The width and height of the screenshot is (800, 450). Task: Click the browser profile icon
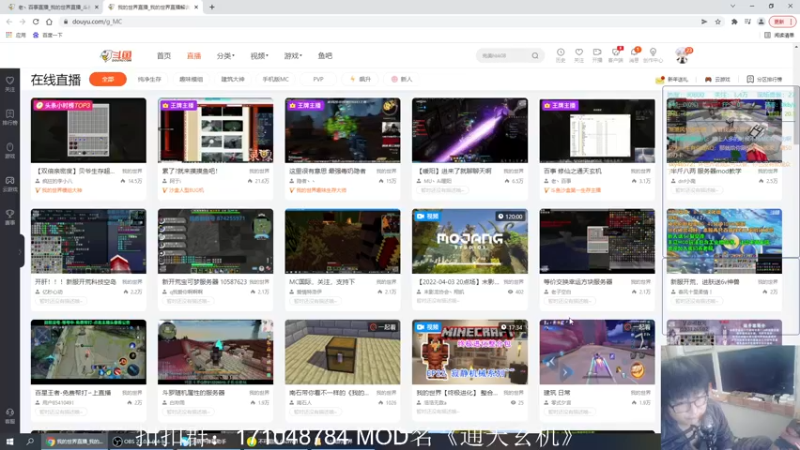tap(761, 21)
